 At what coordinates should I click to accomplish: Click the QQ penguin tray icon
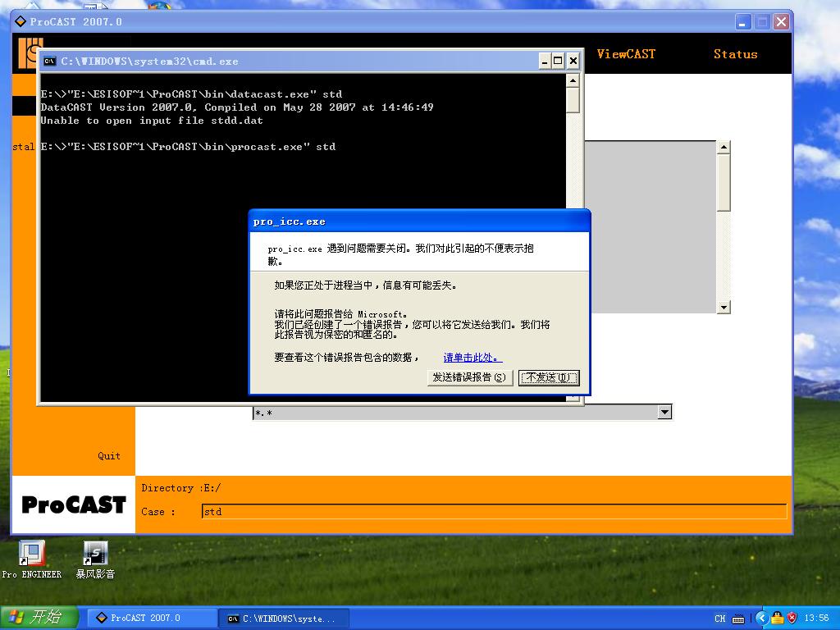point(778,619)
